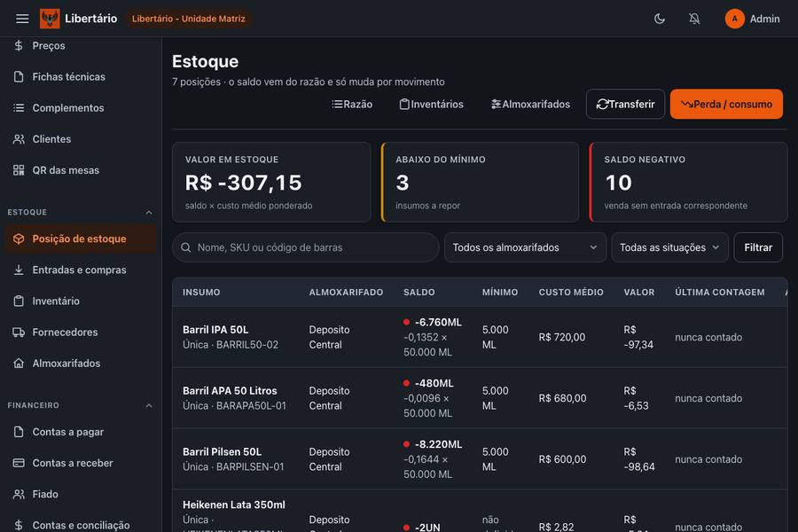Click the Perda / consumo trending-down icon
798x532 pixels.
coord(687,104)
